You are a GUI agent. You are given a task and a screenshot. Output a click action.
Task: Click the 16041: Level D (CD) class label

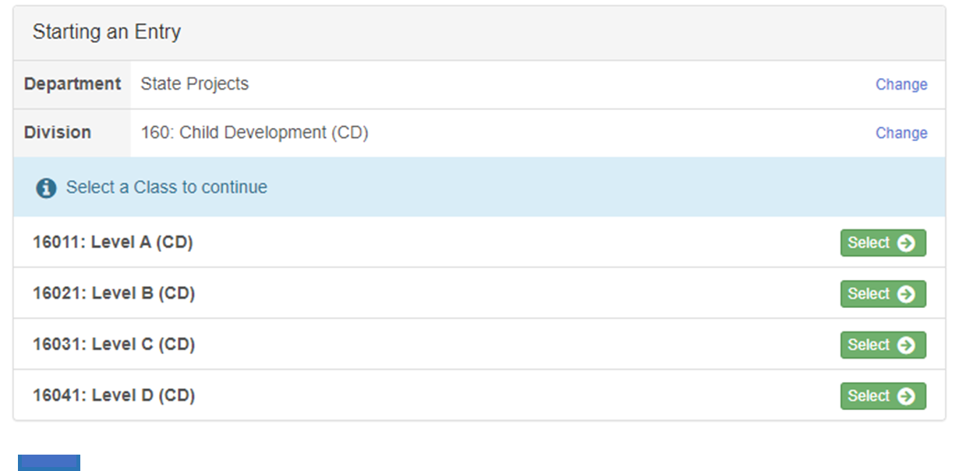point(114,395)
